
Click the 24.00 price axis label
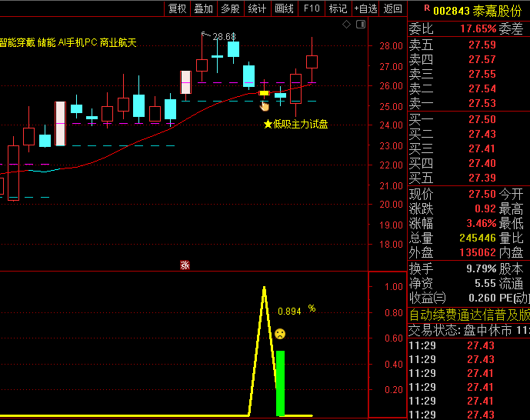[x=391, y=125]
